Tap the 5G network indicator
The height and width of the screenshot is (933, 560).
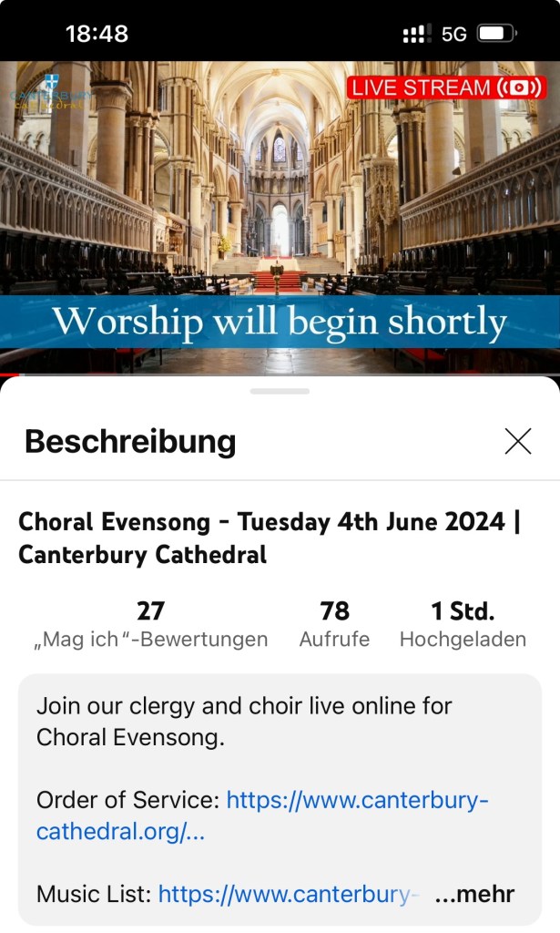453,35
